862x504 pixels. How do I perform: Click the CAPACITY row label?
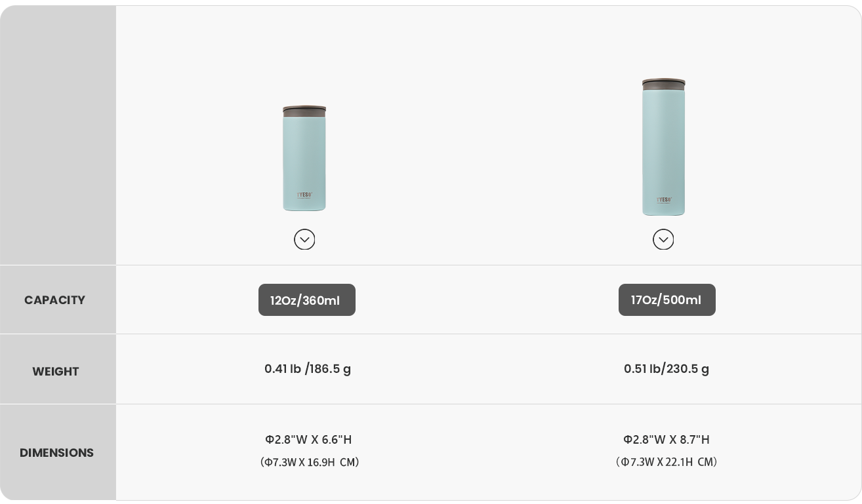point(55,300)
